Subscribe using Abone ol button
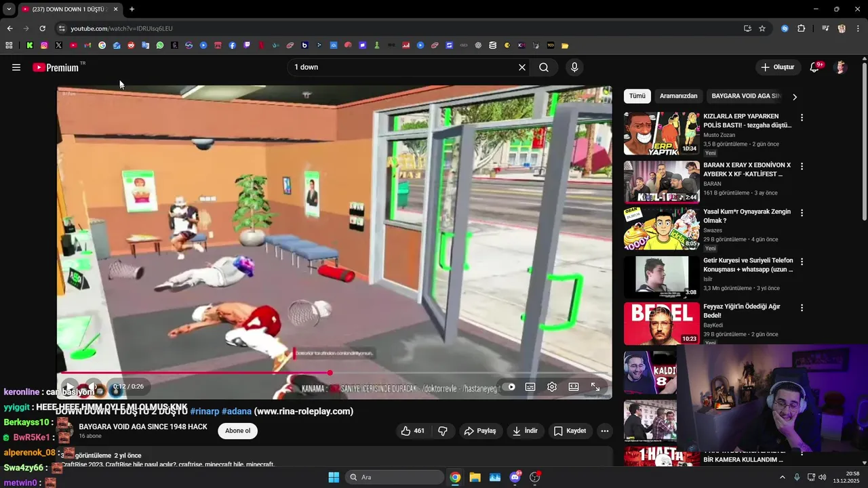The width and height of the screenshot is (868, 488). point(238,430)
